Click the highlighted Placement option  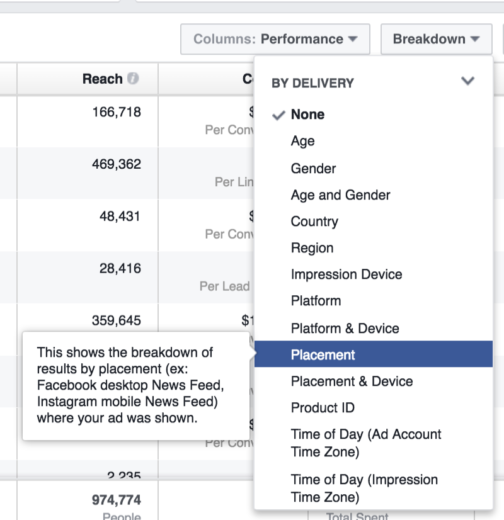tap(373, 354)
